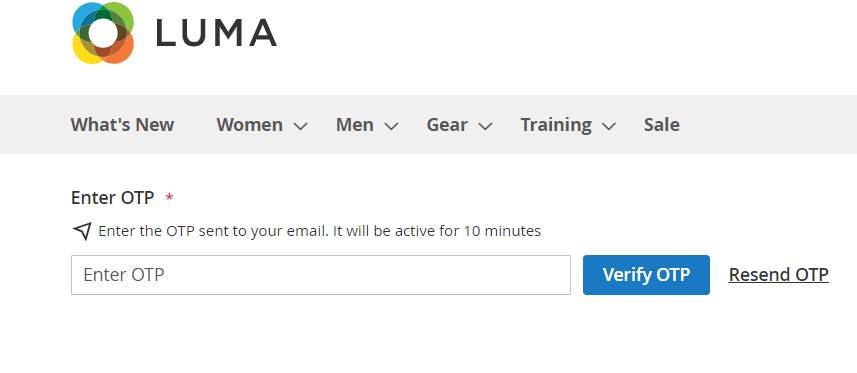Open the What's New page
Viewport: 857px width, 373px height.
click(x=122, y=125)
